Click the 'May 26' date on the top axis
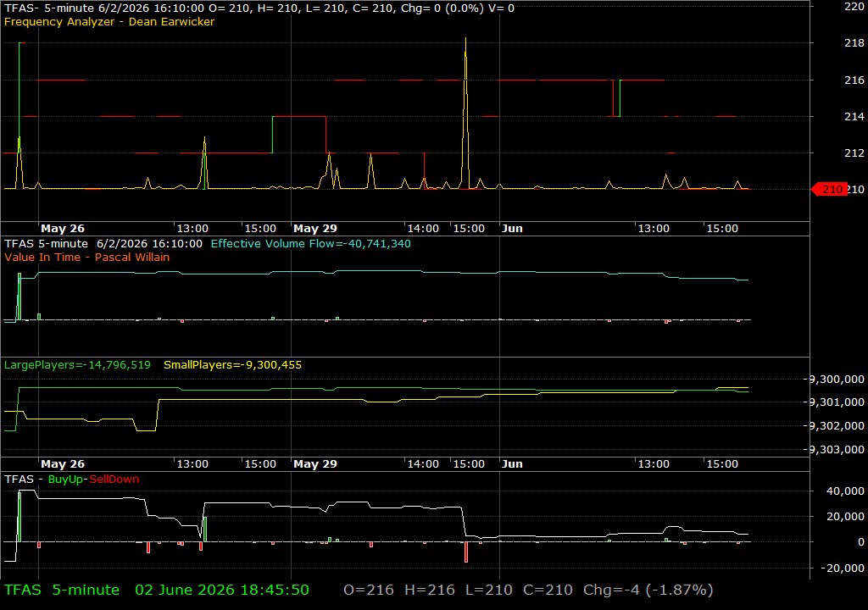 (x=63, y=228)
